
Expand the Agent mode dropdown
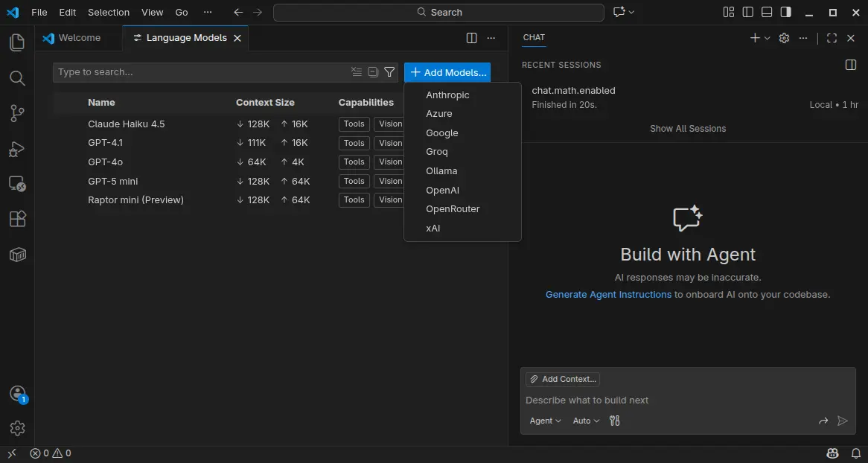pyautogui.click(x=545, y=421)
